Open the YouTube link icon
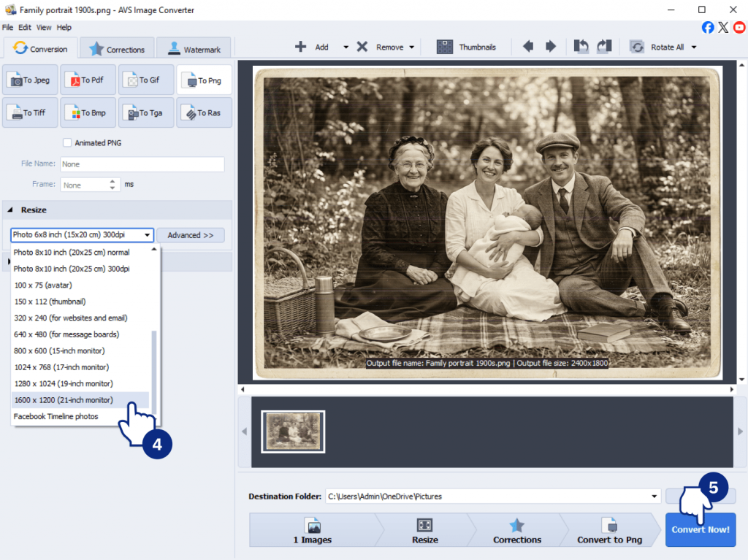748x560 pixels. tap(739, 28)
